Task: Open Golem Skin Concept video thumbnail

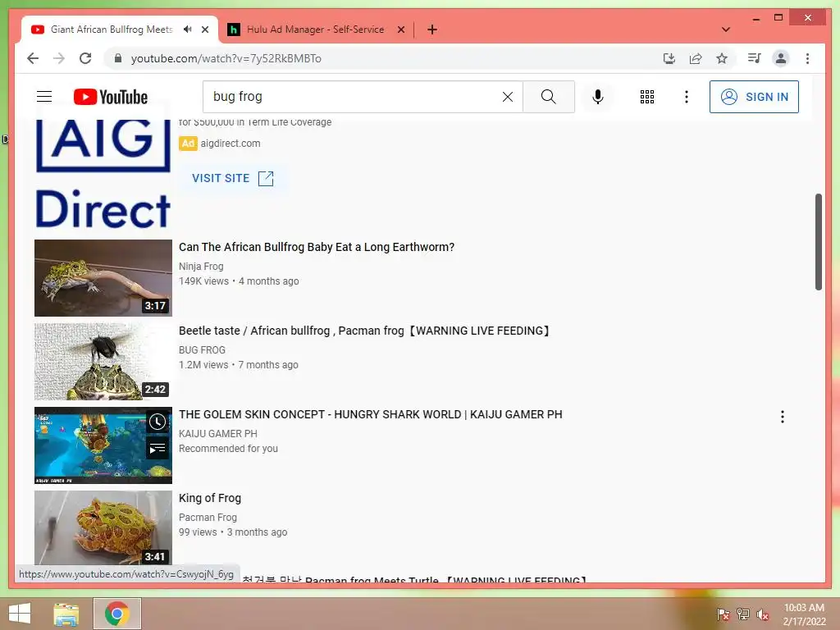Action: coord(103,445)
